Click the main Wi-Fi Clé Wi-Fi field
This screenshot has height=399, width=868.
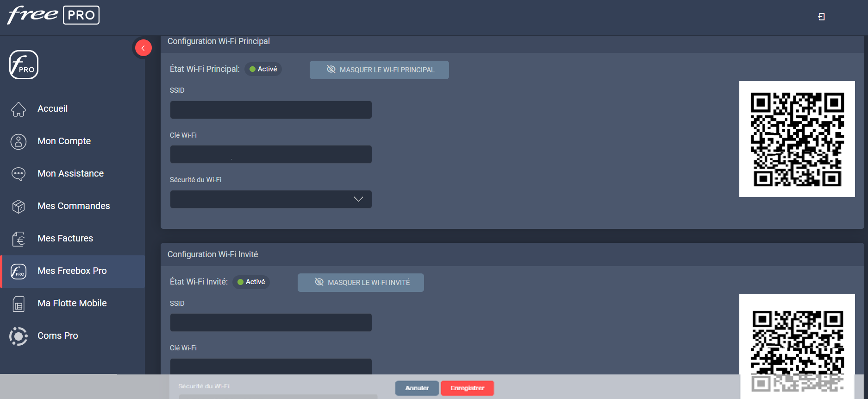click(x=271, y=154)
